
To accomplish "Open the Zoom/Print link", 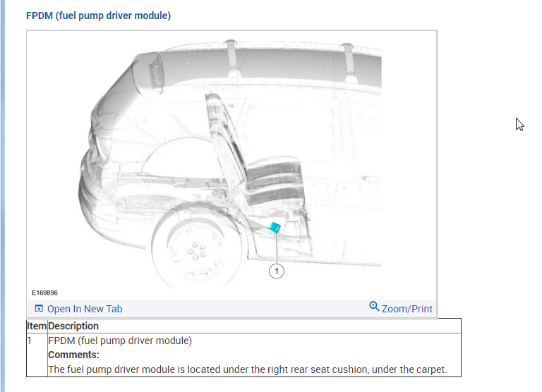I will [406, 309].
